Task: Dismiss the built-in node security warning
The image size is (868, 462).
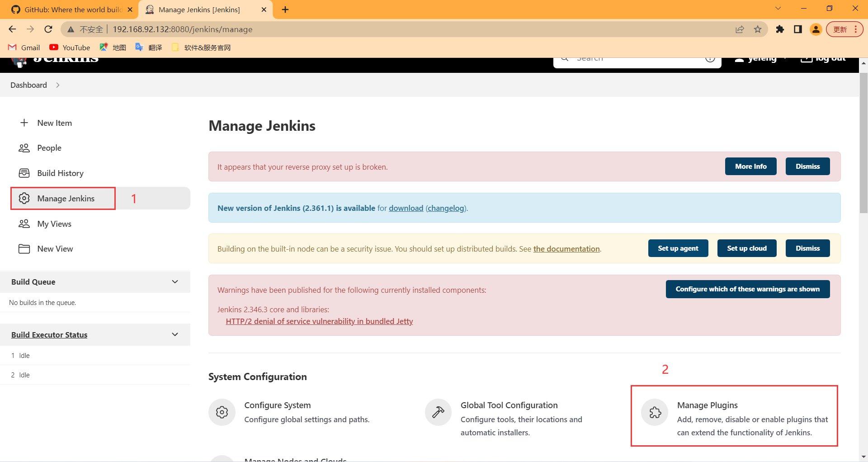Action: (807, 248)
